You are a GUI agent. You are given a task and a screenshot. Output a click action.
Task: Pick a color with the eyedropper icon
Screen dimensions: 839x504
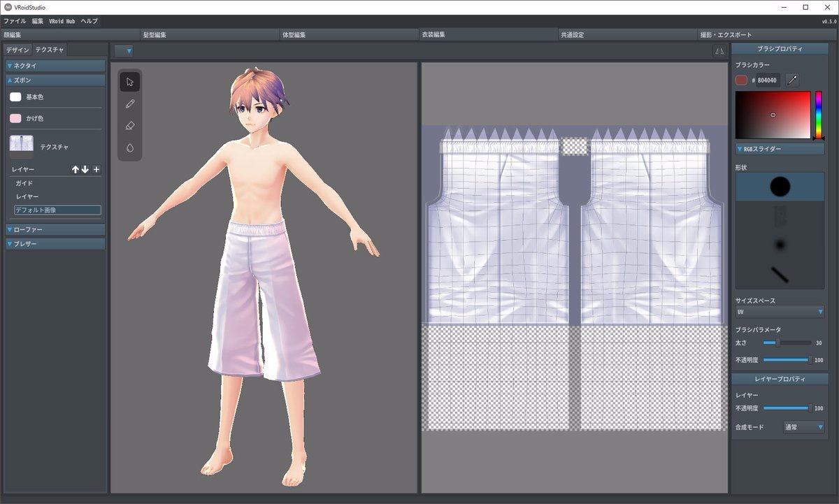coord(792,80)
